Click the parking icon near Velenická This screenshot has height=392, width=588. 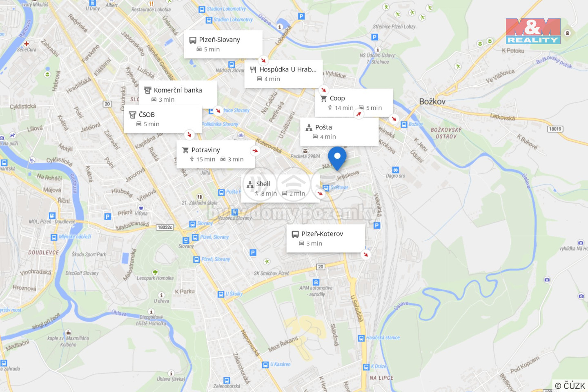point(377,225)
